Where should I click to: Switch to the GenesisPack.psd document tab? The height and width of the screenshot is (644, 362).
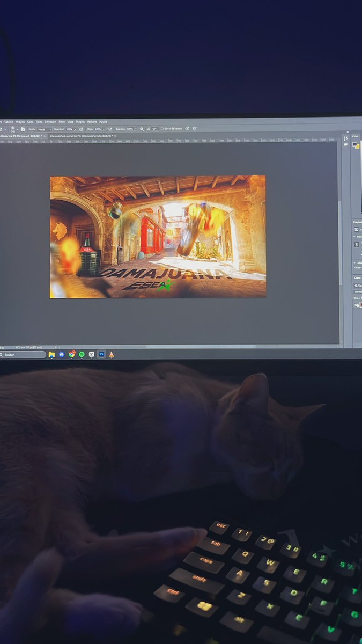80,136
